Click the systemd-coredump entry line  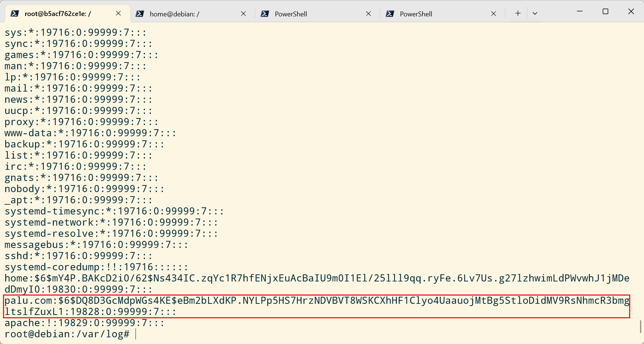coord(96,267)
